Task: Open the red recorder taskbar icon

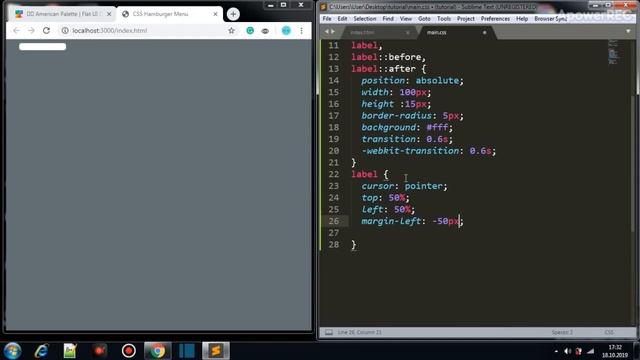Action: point(99,351)
